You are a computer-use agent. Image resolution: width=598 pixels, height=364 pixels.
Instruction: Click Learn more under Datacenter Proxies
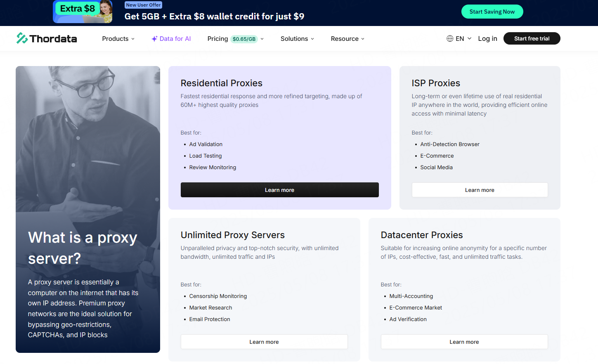(x=464, y=342)
